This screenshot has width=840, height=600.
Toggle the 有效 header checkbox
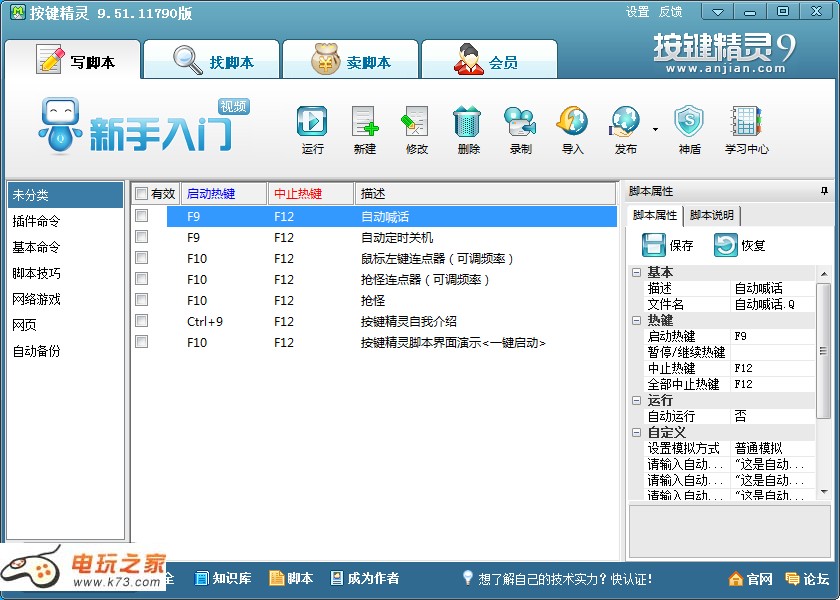point(141,194)
